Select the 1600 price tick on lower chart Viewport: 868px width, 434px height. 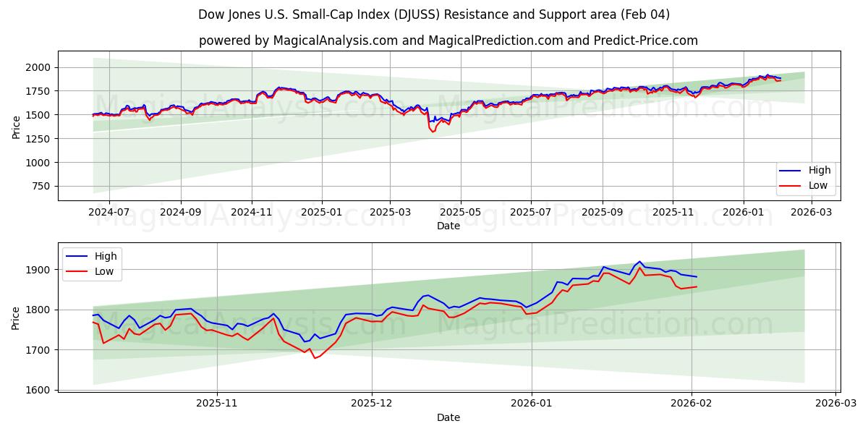(x=39, y=388)
